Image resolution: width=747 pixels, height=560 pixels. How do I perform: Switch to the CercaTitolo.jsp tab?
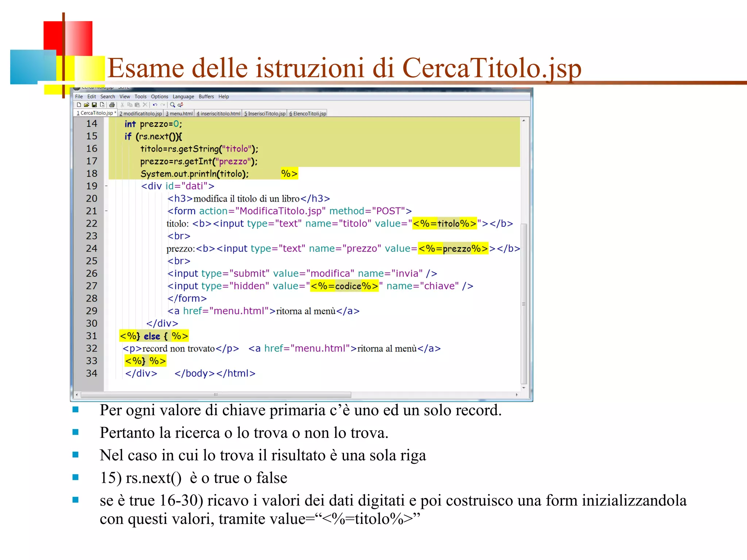96,113
